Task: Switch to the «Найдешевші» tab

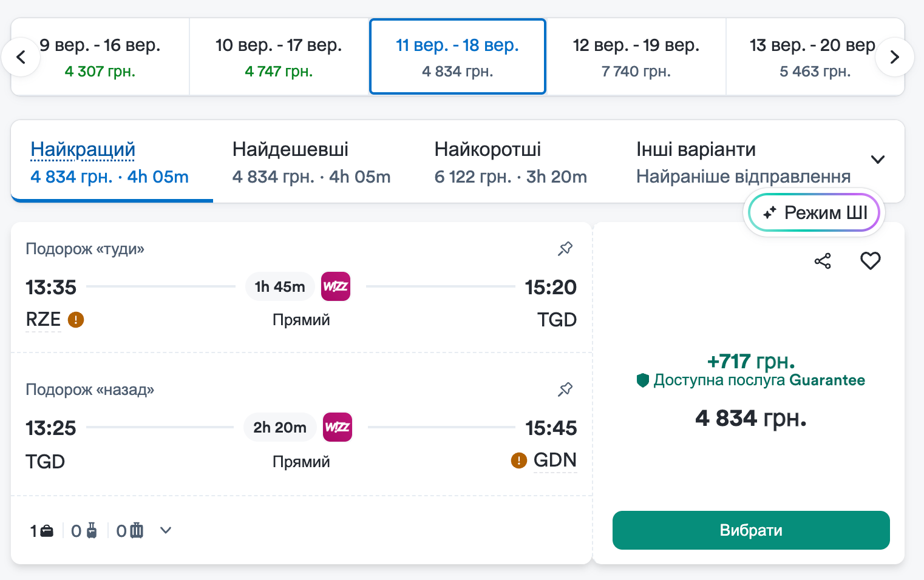Action: [311, 162]
